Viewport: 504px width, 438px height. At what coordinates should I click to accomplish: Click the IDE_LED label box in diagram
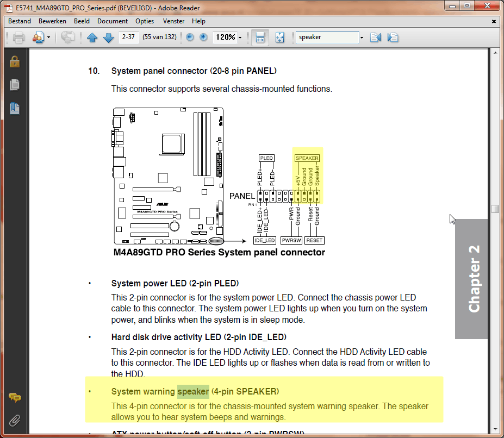[x=265, y=240]
